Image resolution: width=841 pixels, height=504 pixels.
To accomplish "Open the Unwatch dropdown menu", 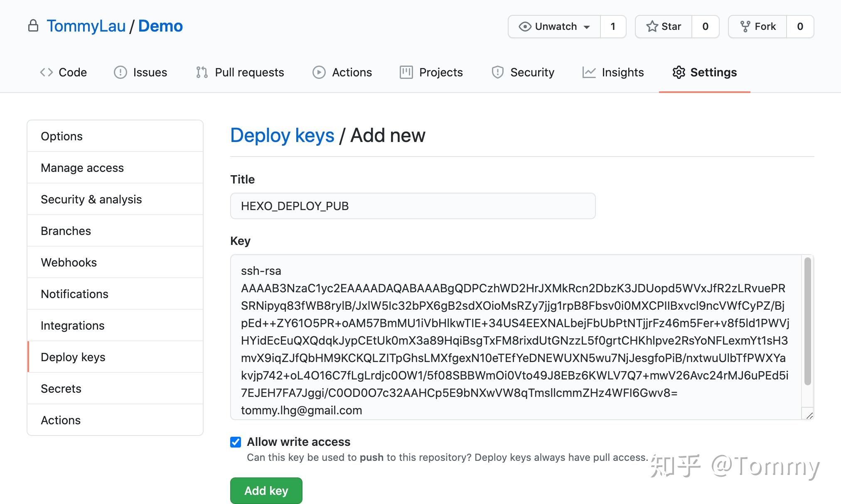I will point(587,26).
